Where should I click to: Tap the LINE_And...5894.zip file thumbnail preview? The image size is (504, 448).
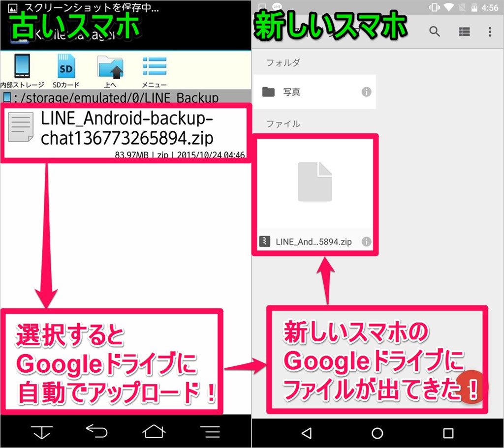click(x=315, y=183)
